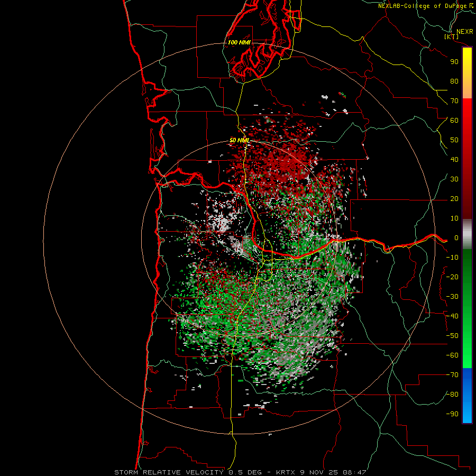Select the 50 NMI range ring label
Viewport: 476px width, 476px height.
240,140
